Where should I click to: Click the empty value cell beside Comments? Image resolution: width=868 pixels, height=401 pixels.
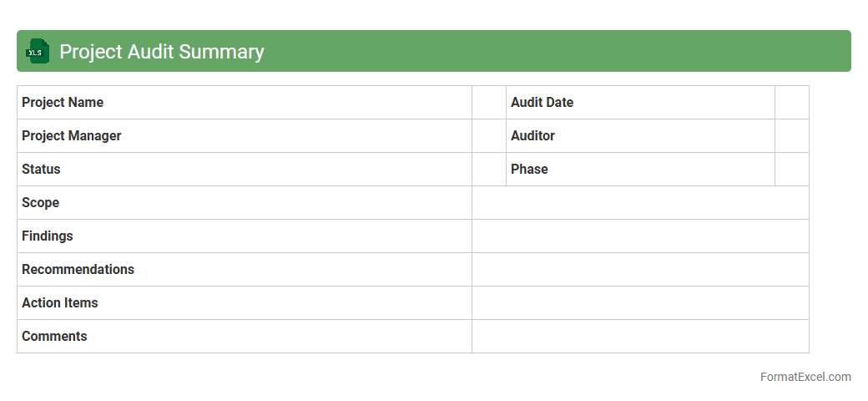click(640, 337)
